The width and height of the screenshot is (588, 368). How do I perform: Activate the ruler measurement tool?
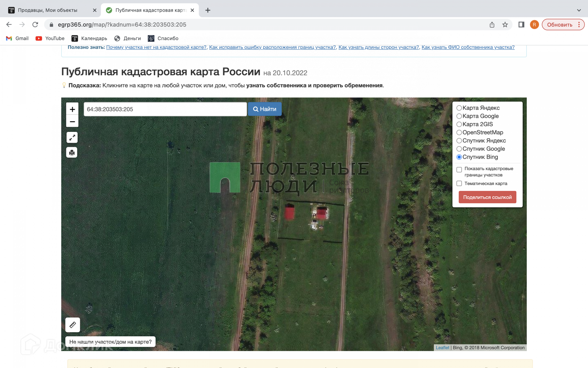(x=73, y=325)
